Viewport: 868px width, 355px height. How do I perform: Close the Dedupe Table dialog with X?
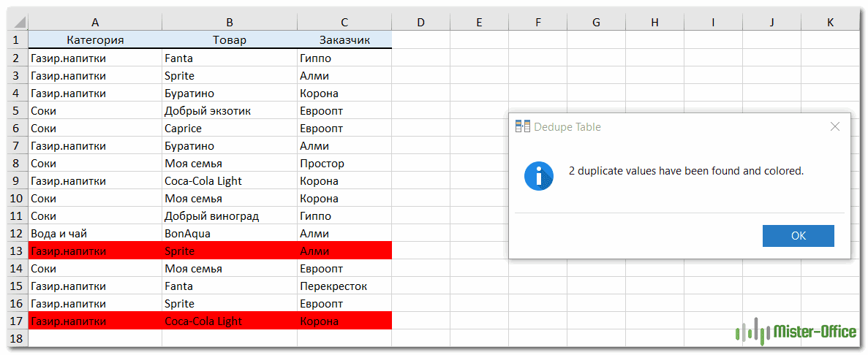coord(835,126)
